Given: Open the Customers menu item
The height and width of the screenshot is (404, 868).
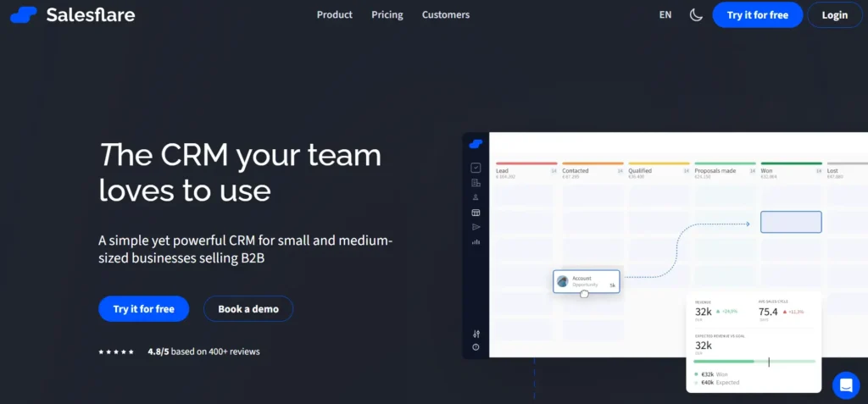Looking at the screenshot, I should tap(446, 15).
